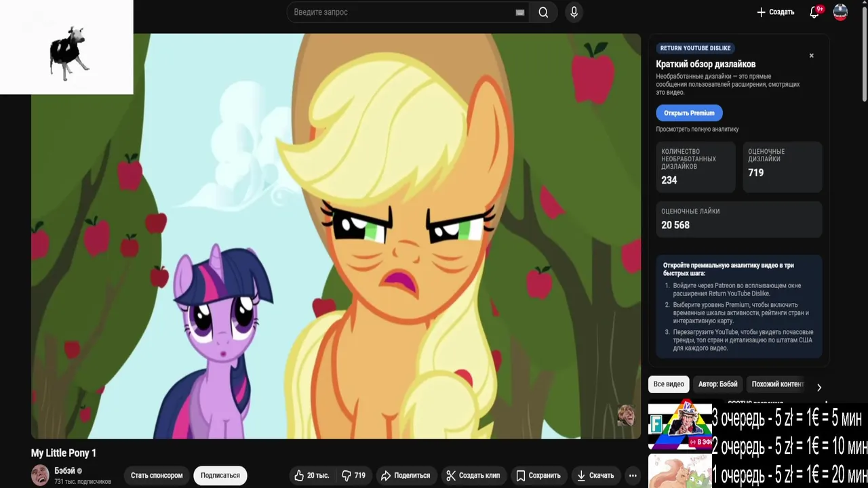Like the video with thumbs up
This screenshot has width=868, height=488.
(311, 476)
